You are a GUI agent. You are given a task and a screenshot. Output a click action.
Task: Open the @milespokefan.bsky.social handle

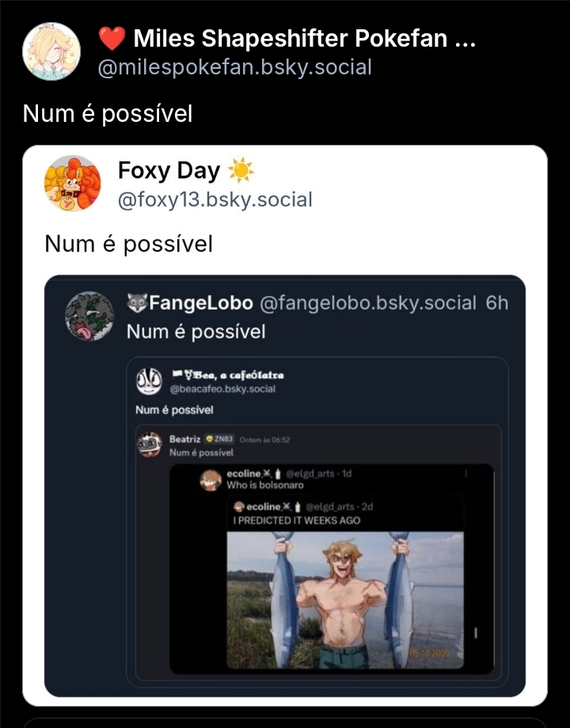234,67
